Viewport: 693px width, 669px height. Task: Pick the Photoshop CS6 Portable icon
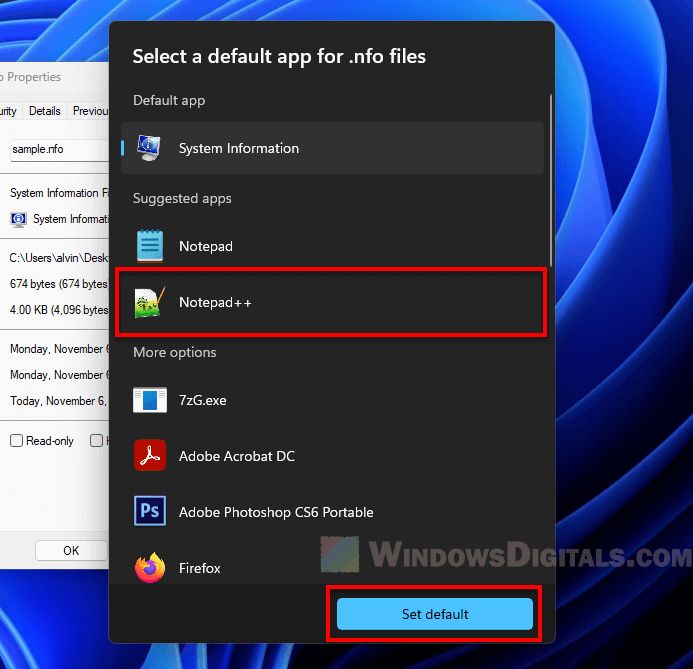(x=150, y=511)
